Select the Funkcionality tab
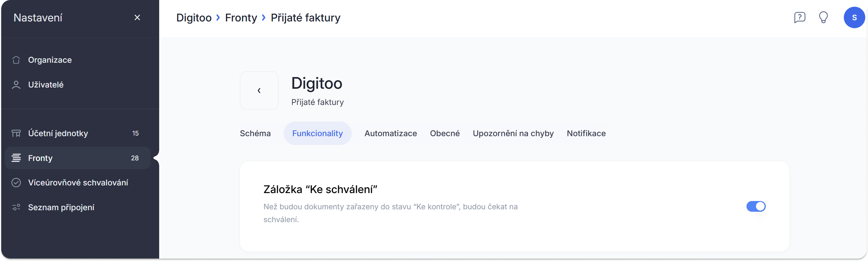 coord(317,133)
